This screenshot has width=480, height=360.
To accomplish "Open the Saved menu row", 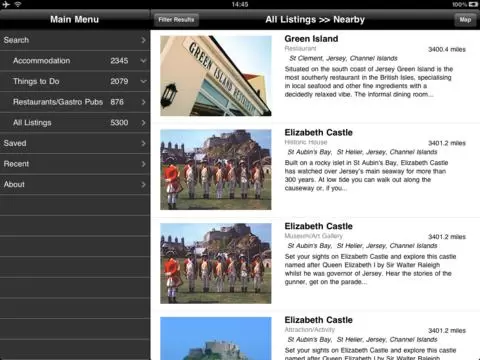I will coord(75,143).
